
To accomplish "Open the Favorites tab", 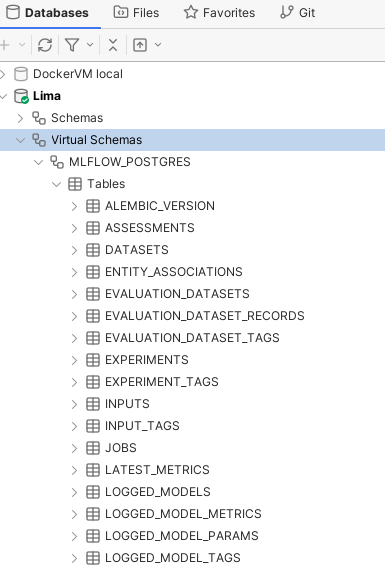I will pos(219,13).
